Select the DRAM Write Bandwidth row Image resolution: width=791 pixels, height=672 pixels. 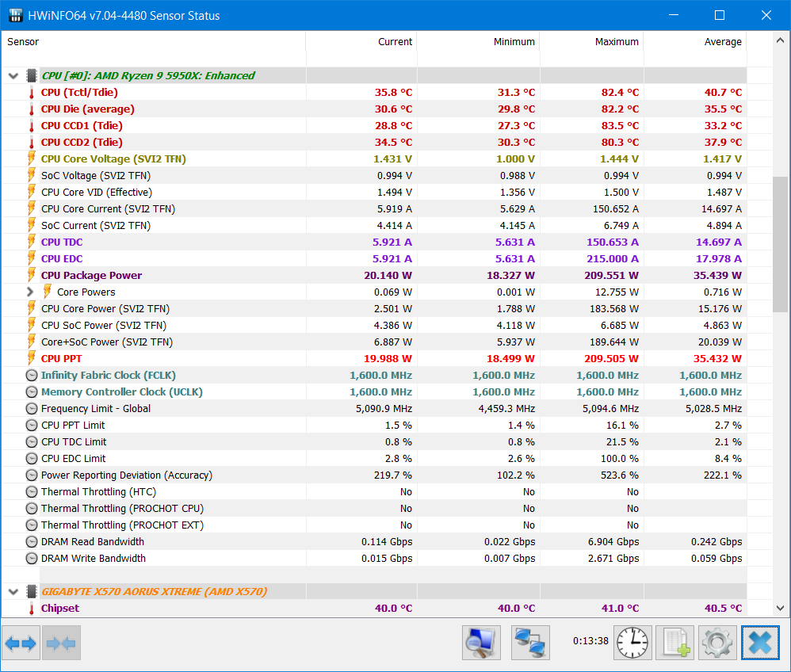[374, 559]
